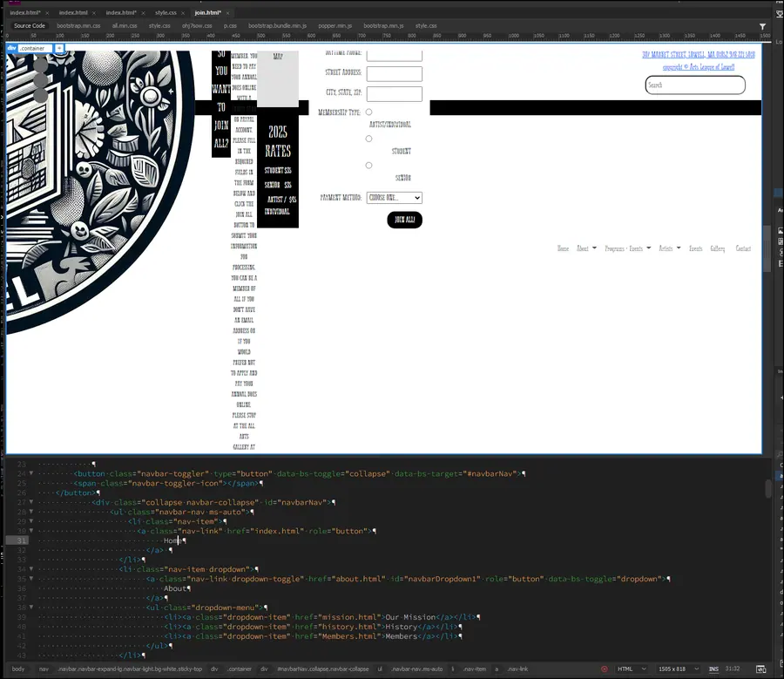This screenshot has height=679, width=784.
Task: Click line number 39 in the code gutter
Action: pyautogui.click(x=21, y=617)
